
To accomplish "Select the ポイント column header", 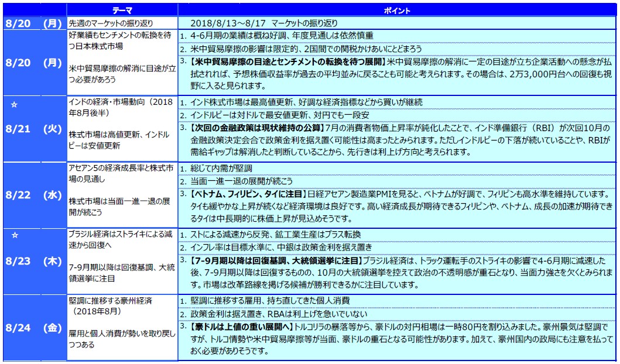I will point(397,11).
